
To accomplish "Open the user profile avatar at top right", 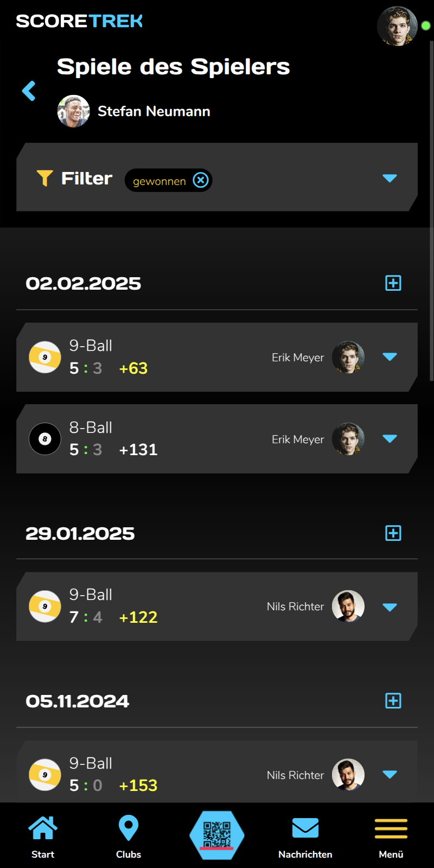I will [x=397, y=26].
